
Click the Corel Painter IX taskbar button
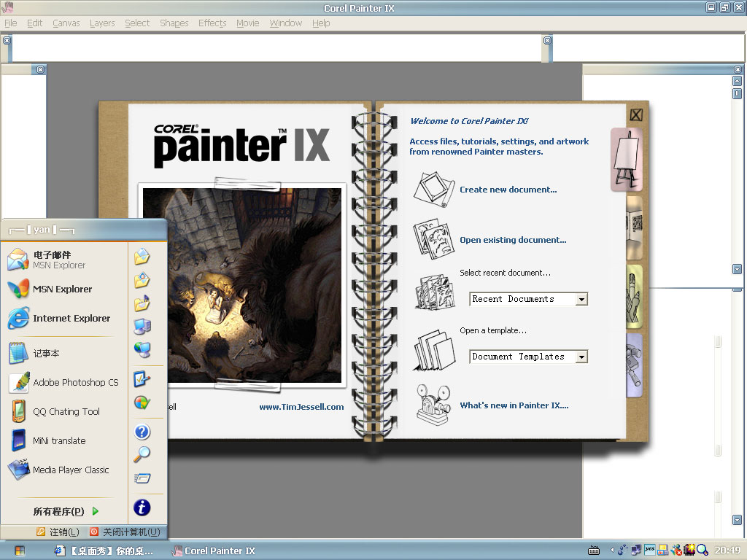tap(214, 551)
